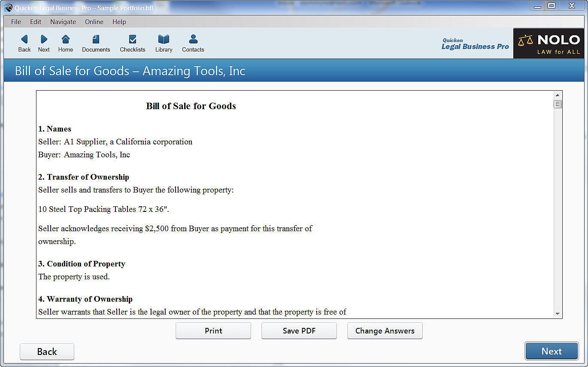Maximize the Quicken window
Viewport: 588px width, 367px height.
pos(552,6)
